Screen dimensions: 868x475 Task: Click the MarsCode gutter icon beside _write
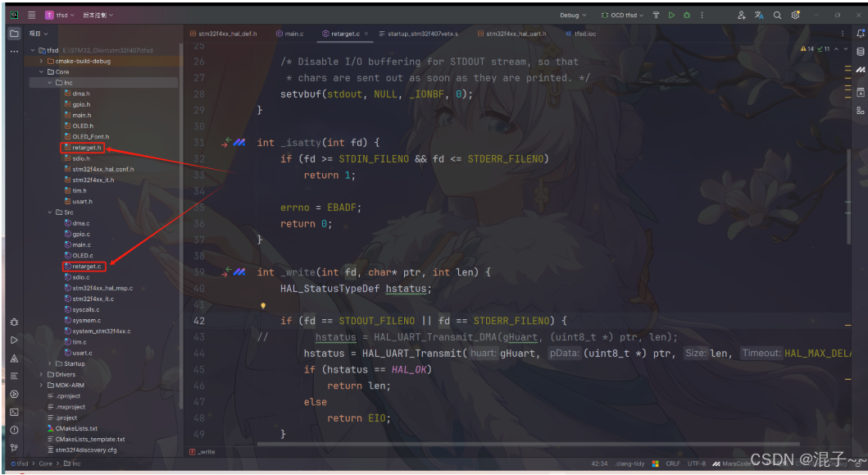click(239, 272)
